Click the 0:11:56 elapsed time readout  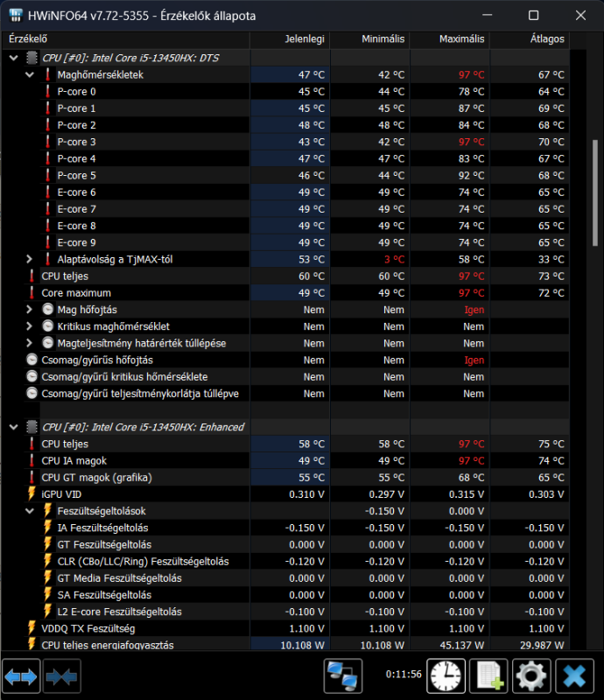click(x=404, y=674)
